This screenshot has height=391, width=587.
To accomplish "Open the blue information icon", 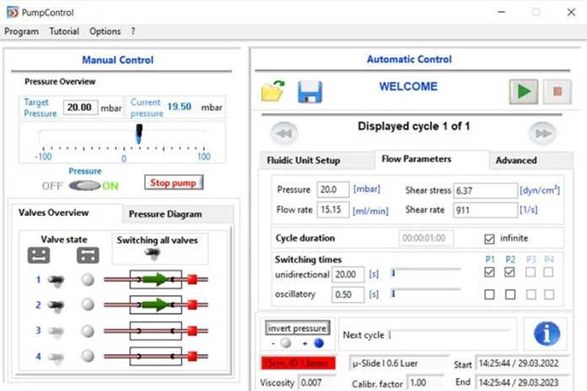I will 547,333.
